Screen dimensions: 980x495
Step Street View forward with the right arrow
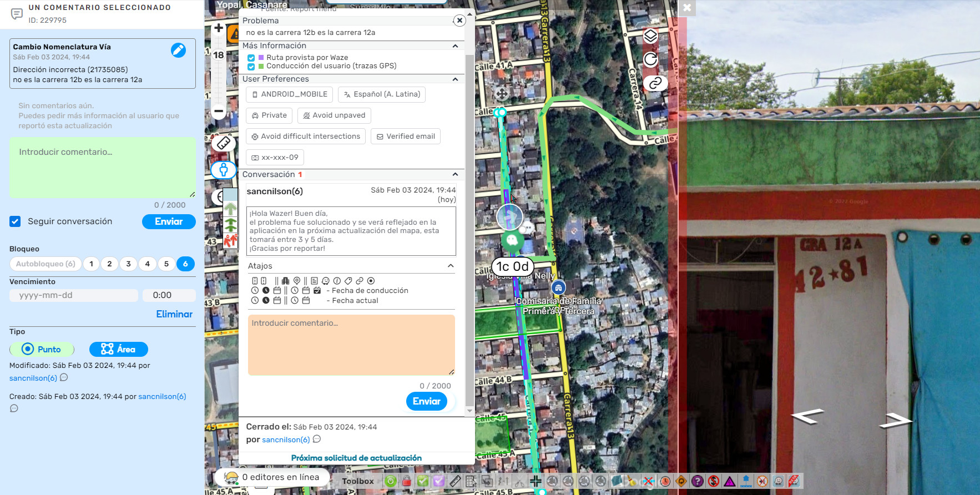tap(896, 421)
